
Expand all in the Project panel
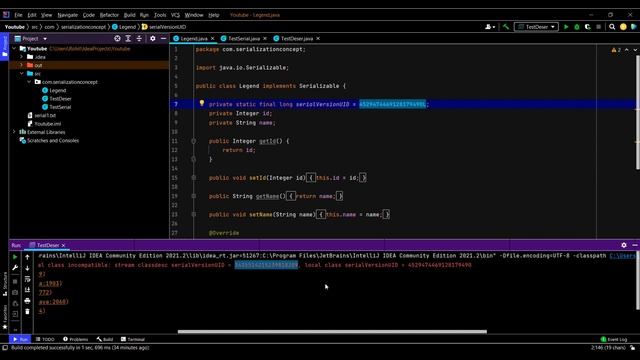pos(128,38)
